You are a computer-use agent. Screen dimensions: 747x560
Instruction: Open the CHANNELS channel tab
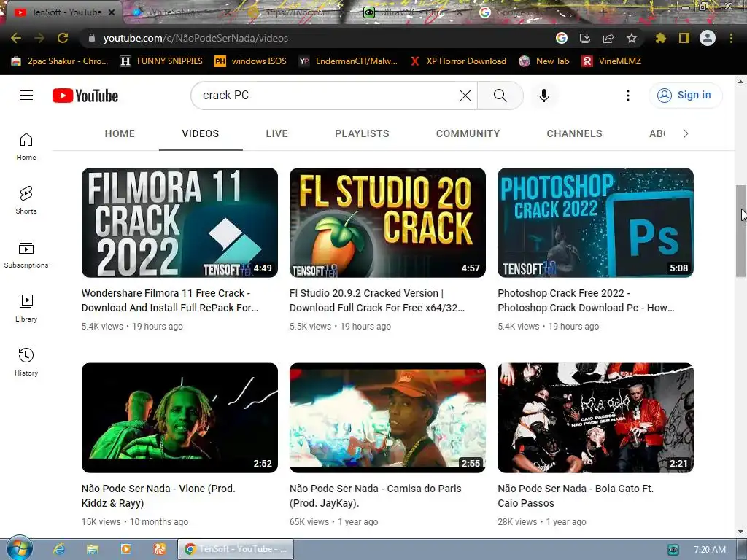point(575,134)
